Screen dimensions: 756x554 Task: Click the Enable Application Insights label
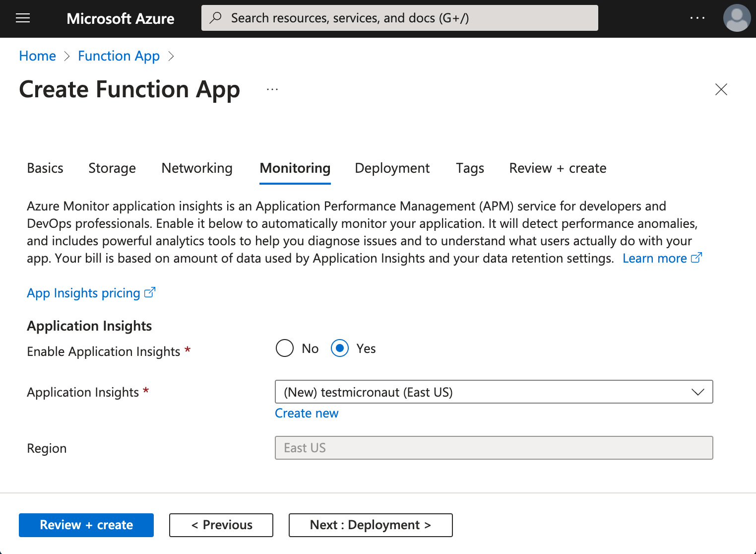[103, 351]
